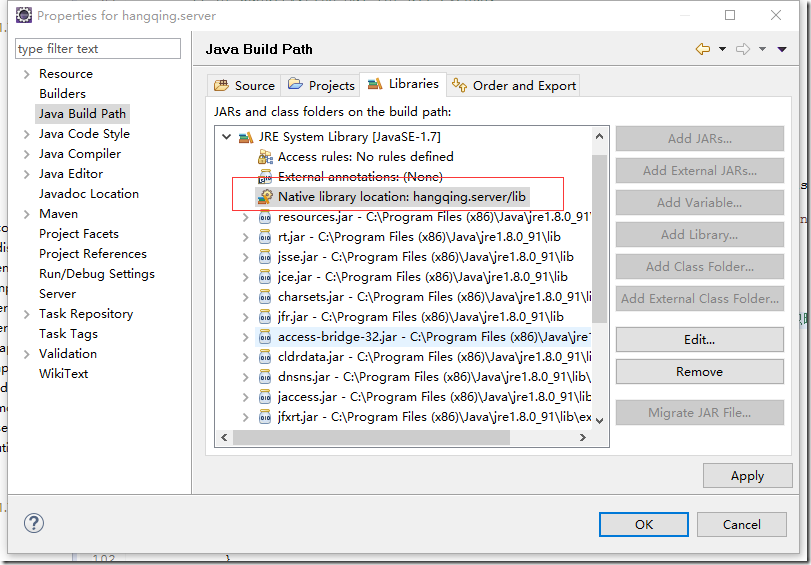Click the resources.jar jar icon

click(265, 217)
